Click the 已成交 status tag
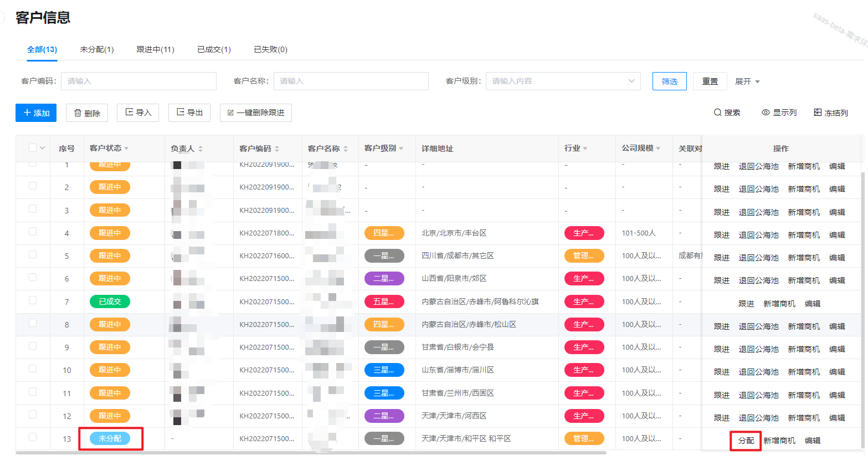Screen dimensions: 868x455 pyautogui.click(x=110, y=301)
